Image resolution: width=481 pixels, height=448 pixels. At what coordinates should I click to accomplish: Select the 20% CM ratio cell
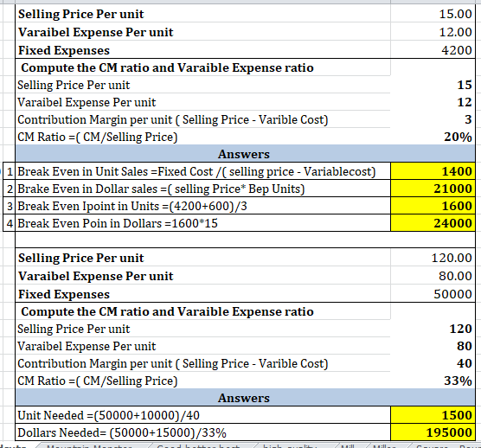(x=433, y=137)
